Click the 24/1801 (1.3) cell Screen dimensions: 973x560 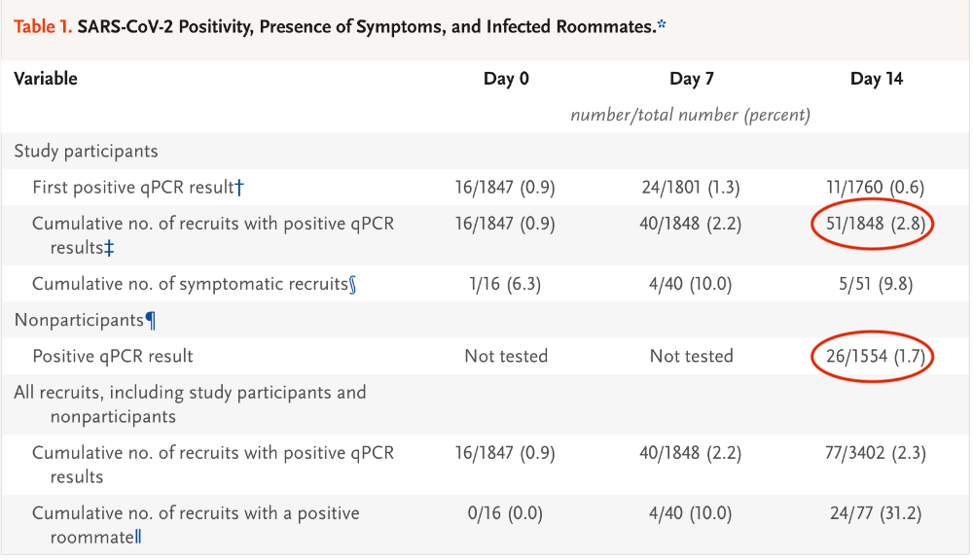[x=692, y=187]
